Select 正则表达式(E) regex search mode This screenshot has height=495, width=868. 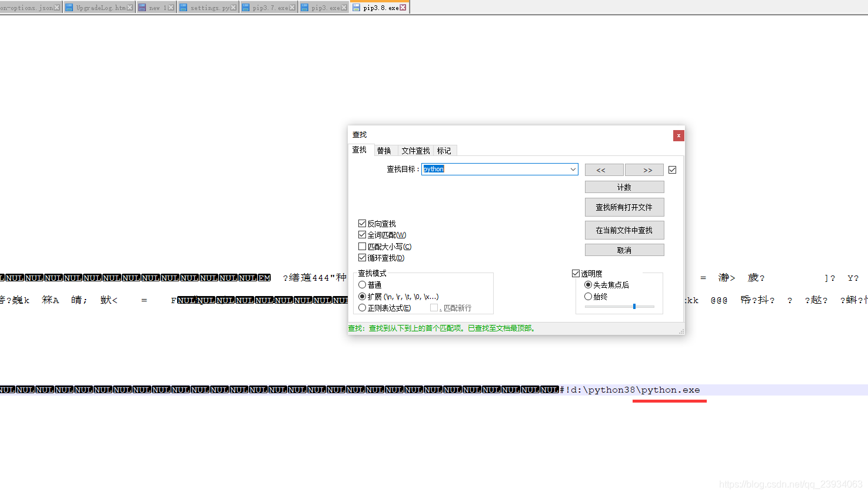[x=363, y=308]
